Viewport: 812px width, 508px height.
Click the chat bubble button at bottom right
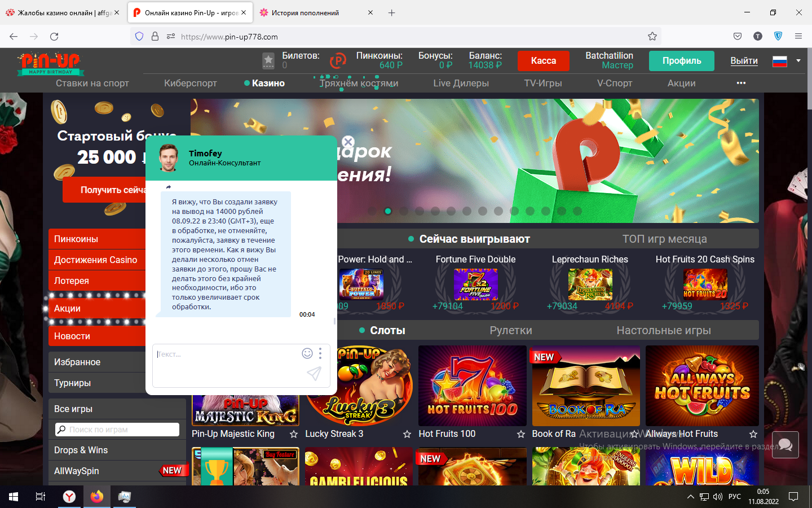(x=785, y=445)
